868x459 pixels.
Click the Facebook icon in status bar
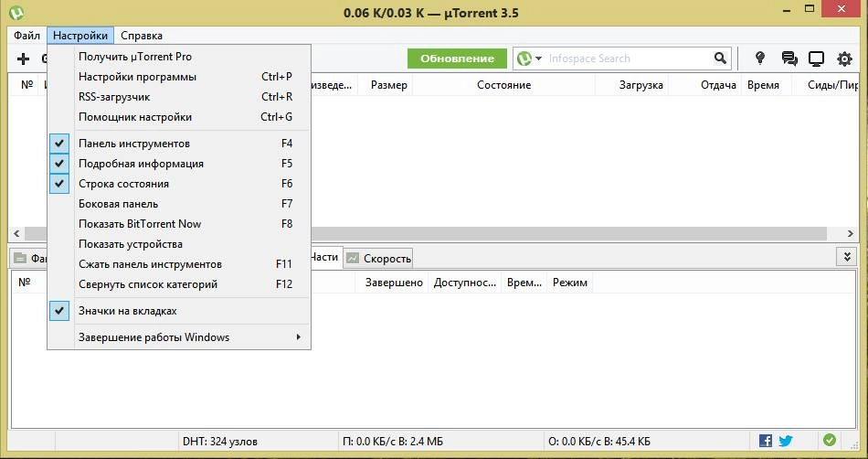point(766,441)
